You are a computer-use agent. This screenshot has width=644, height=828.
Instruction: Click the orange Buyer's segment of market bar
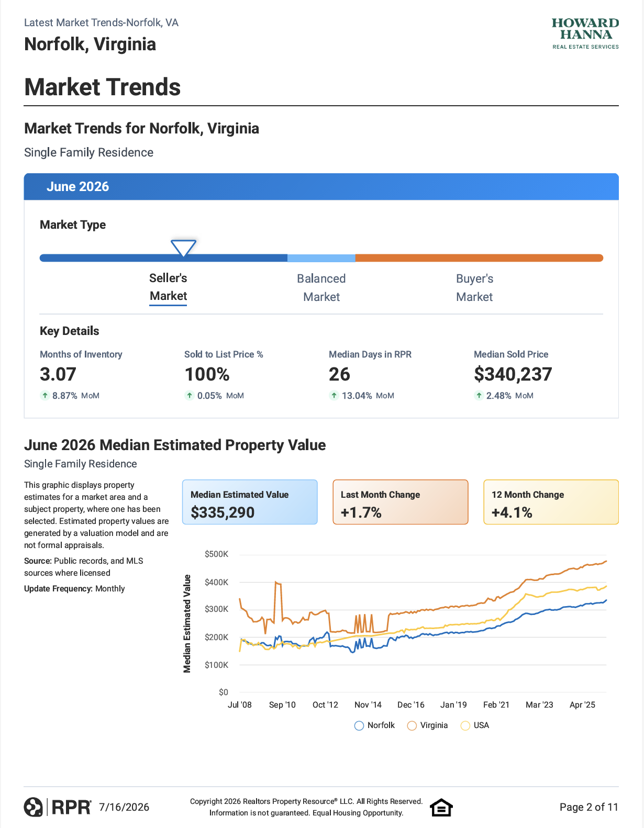479,258
